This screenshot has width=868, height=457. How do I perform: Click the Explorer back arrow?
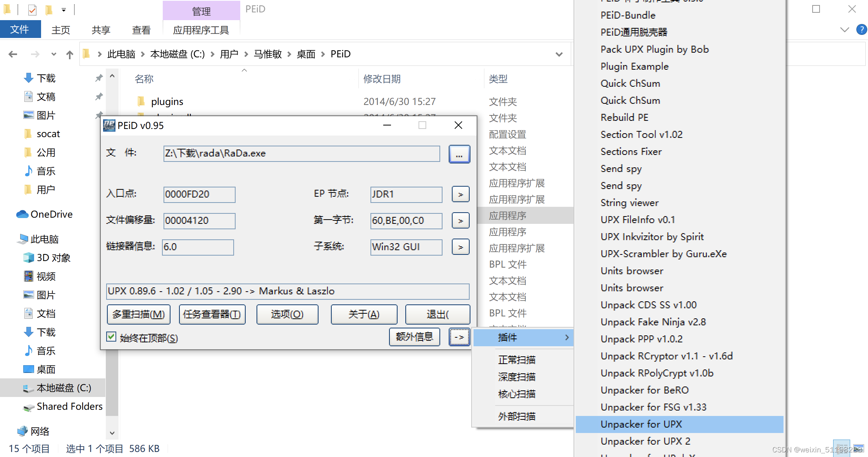(13, 54)
